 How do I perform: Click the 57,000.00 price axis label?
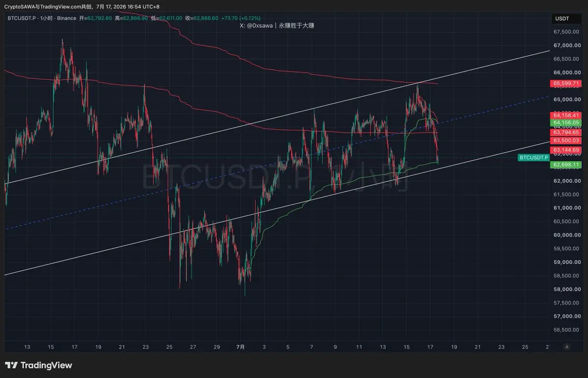[x=567, y=316]
